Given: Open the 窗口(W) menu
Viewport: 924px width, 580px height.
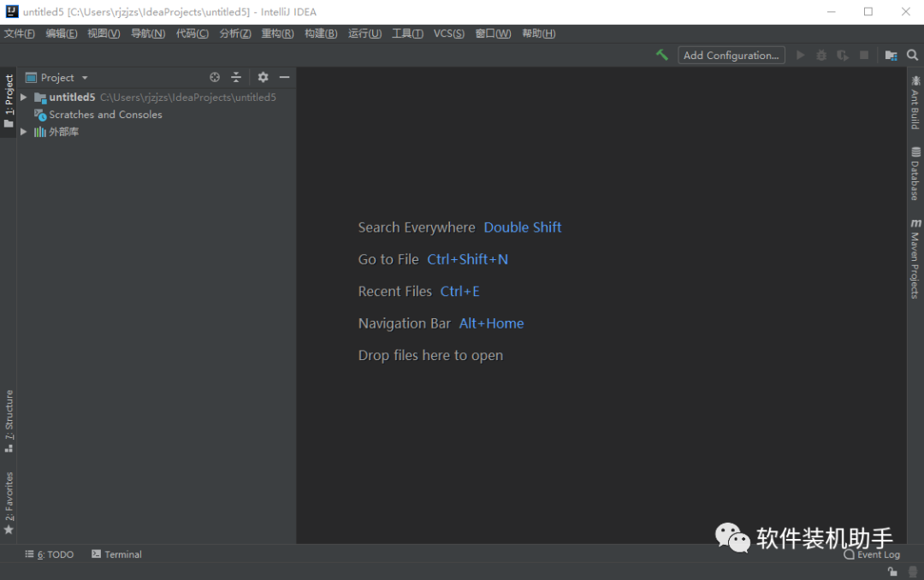Looking at the screenshot, I should (494, 33).
